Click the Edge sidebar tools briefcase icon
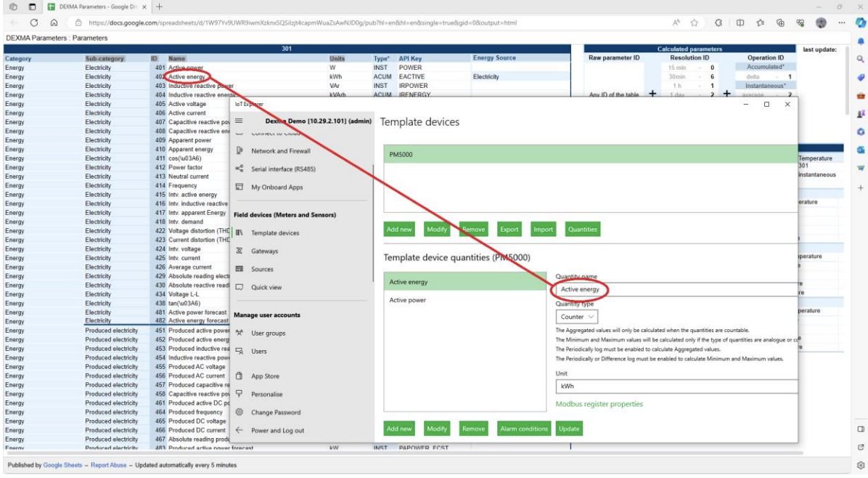Image resolution: width=868 pixels, height=478 pixels. tap(860, 95)
